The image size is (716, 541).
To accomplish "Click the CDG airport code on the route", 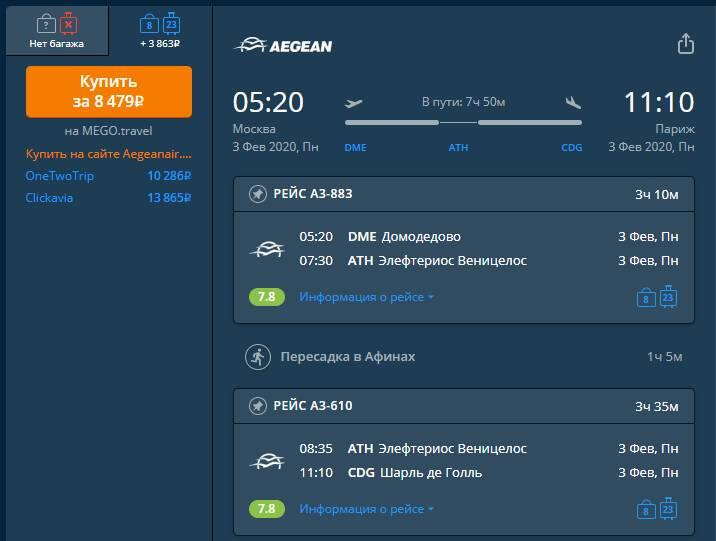I will [x=572, y=148].
